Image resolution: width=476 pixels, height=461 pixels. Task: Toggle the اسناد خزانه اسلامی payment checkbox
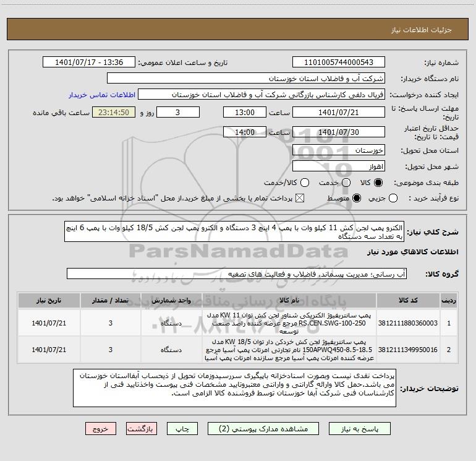(300, 198)
